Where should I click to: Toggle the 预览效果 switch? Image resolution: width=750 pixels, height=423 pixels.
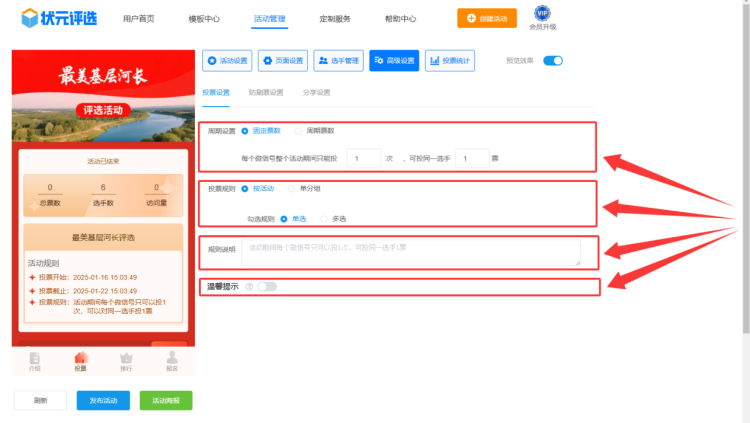[553, 60]
